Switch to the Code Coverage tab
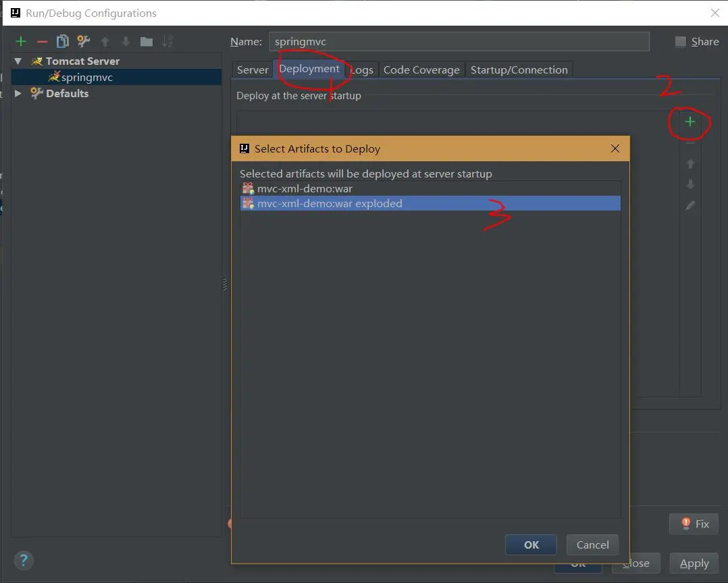 pyautogui.click(x=421, y=70)
